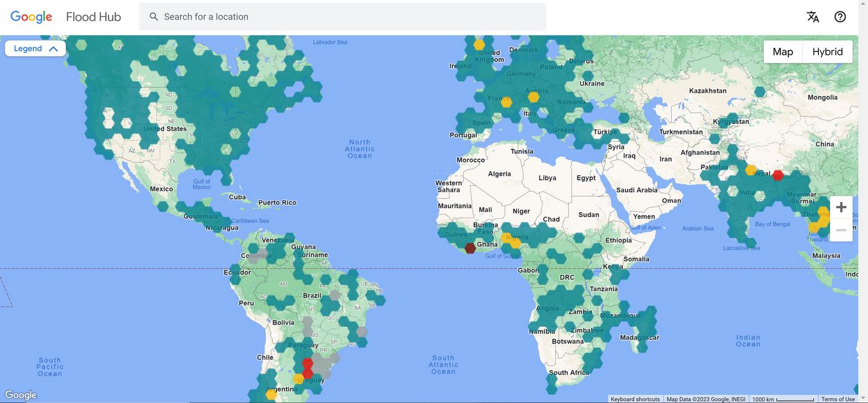868x403 pixels.
Task: Open the Terms of Use link
Action: [838, 399]
